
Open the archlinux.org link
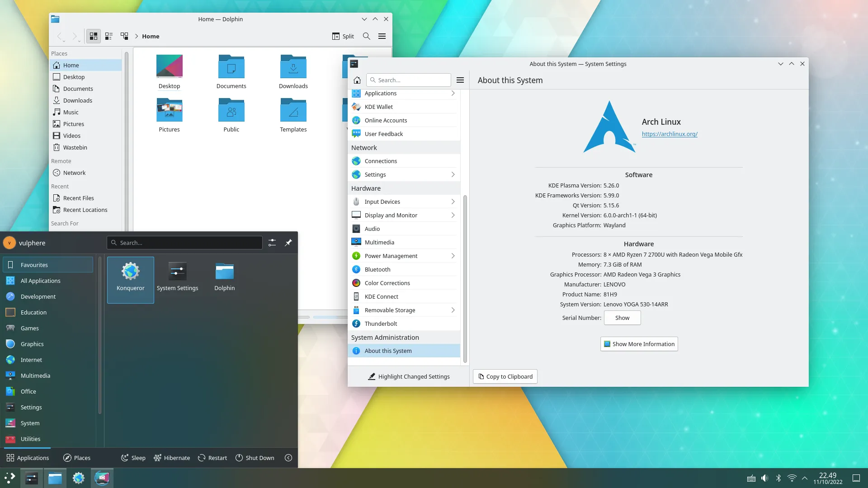pos(670,134)
